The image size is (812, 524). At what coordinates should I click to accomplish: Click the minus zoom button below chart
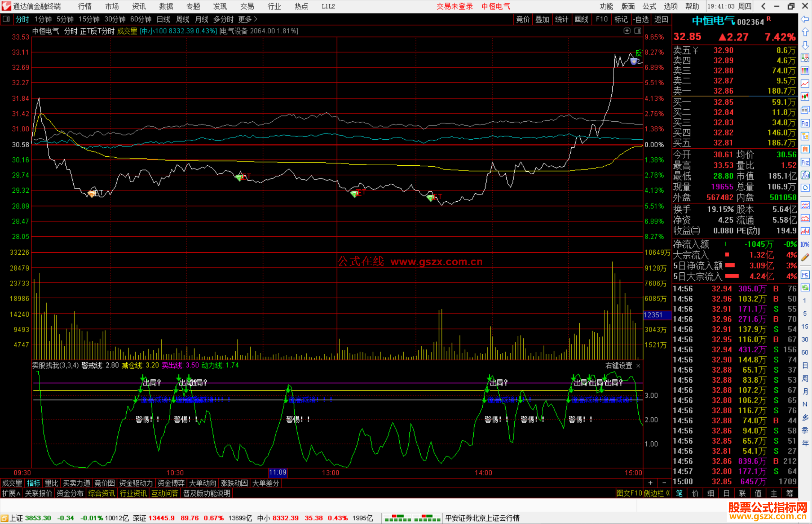click(664, 483)
